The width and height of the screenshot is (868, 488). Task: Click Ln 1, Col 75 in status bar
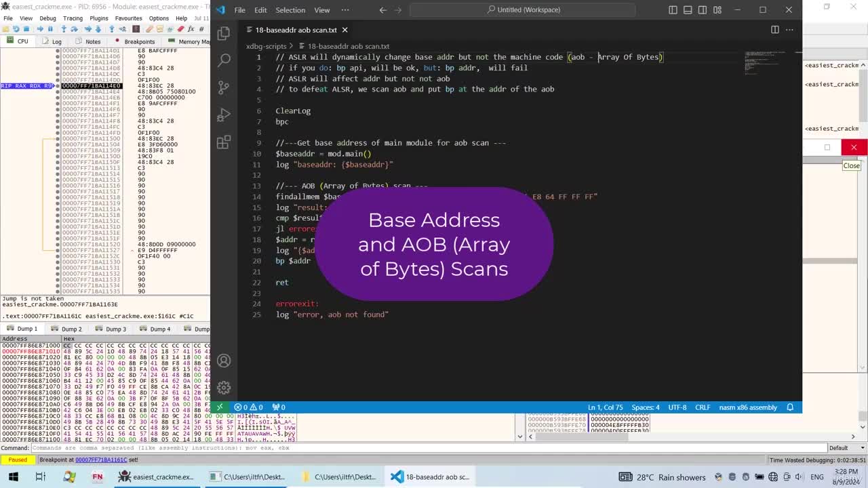[x=606, y=407]
